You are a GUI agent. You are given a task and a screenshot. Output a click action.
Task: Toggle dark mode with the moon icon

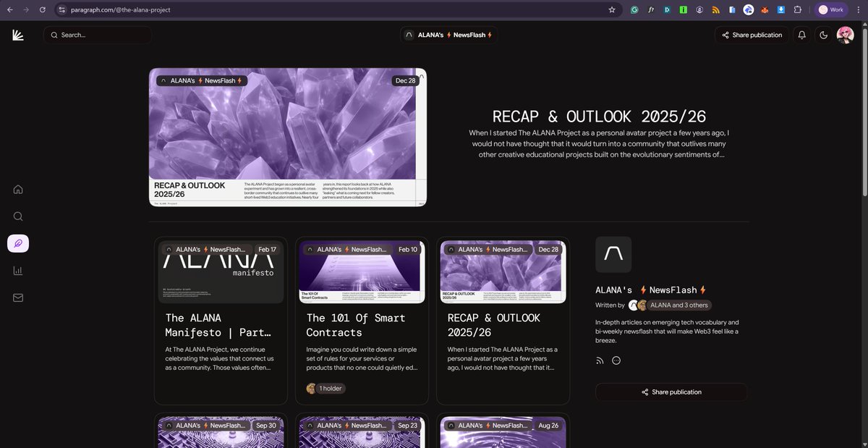[823, 35]
